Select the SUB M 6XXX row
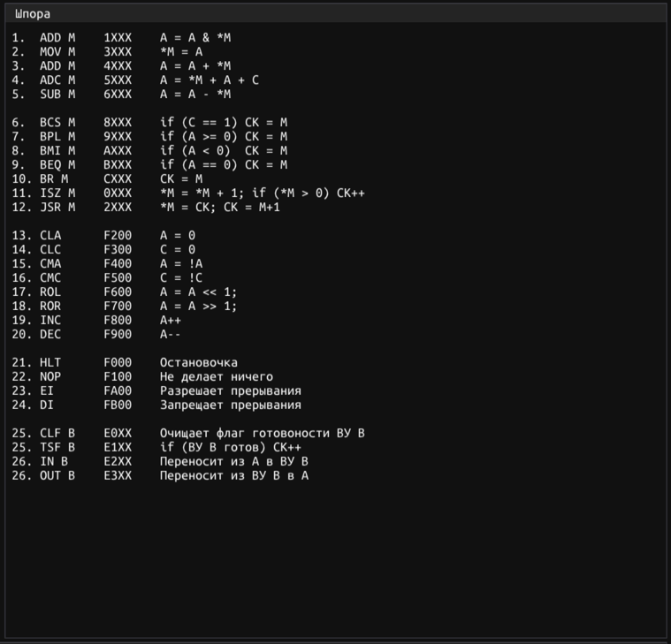The image size is (671, 644). (x=121, y=94)
